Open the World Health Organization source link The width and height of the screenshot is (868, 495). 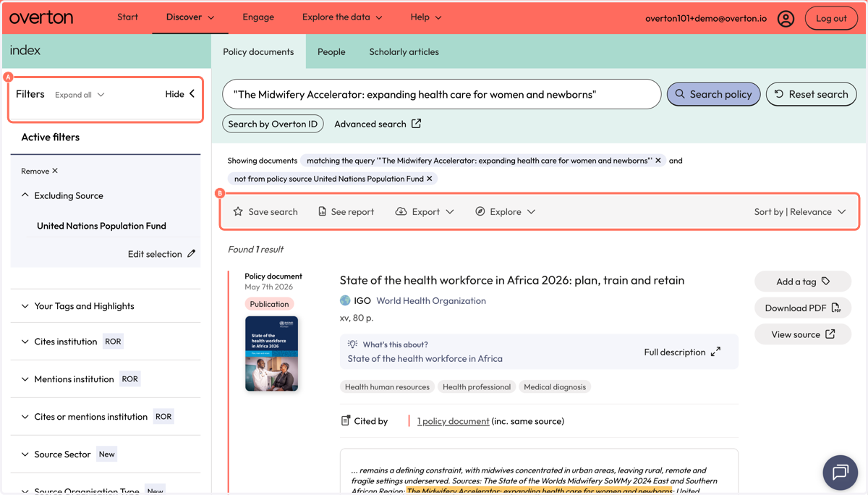pos(431,300)
